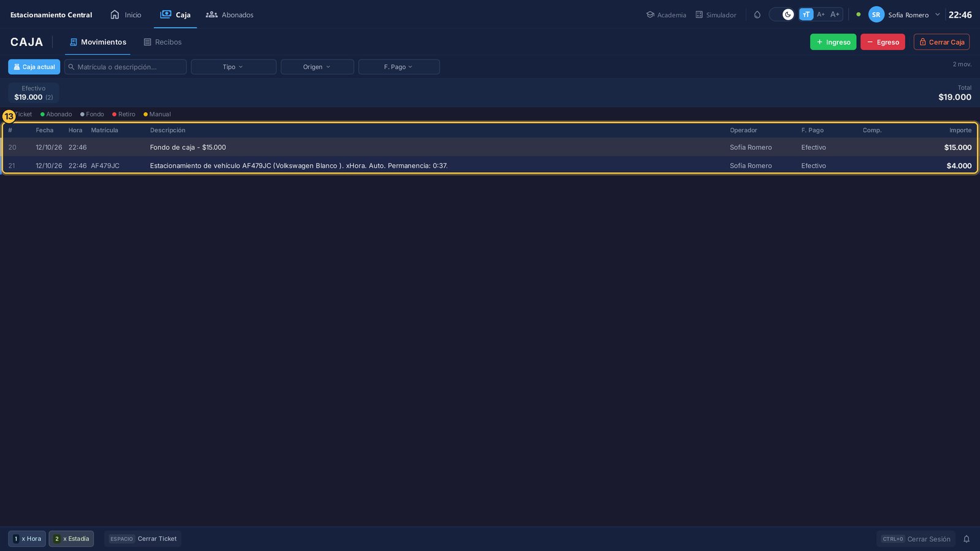Expand the Sofía Romero user menu chevron

[x=937, y=15]
